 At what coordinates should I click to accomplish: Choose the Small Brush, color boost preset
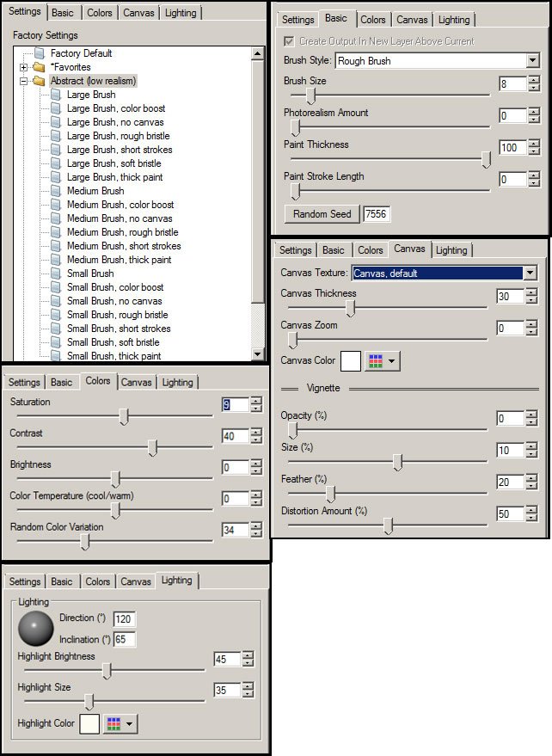115,287
